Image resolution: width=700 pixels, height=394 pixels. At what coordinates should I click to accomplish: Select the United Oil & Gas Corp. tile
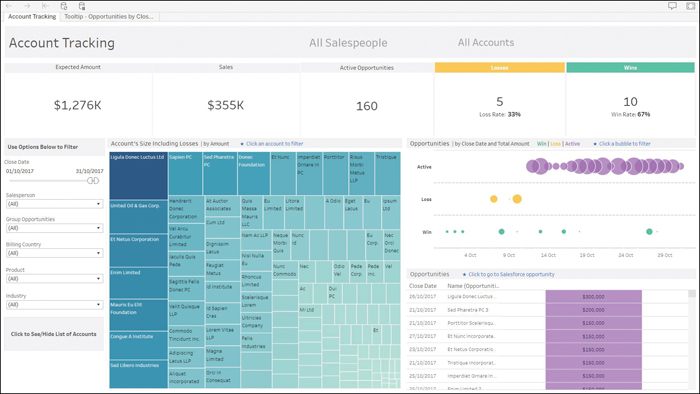click(138, 217)
